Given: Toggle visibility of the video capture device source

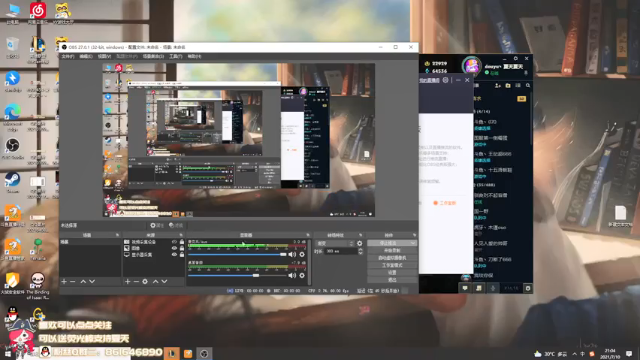Looking at the screenshot, I should 174,242.
